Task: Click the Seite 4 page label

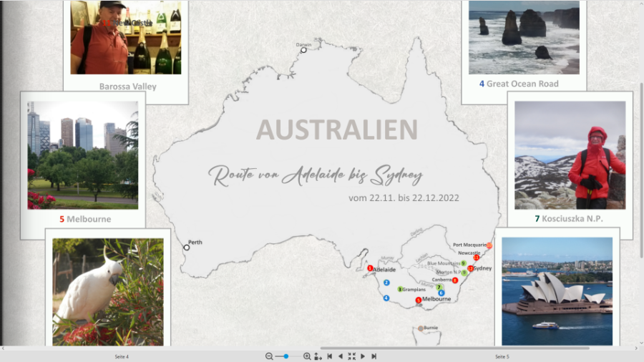Action: coord(122,356)
